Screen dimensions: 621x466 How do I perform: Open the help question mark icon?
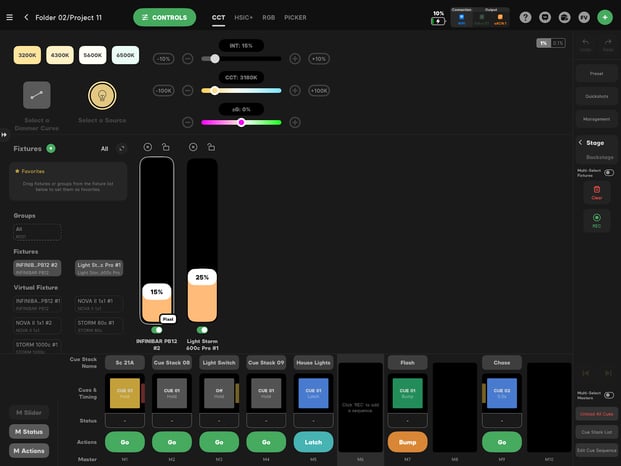[525, 17]
